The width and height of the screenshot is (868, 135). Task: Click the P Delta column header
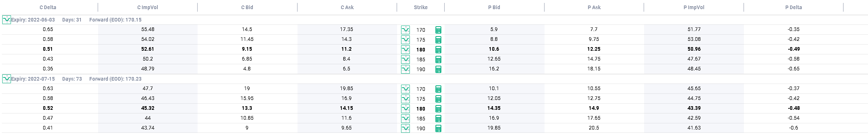coord(793,7)
